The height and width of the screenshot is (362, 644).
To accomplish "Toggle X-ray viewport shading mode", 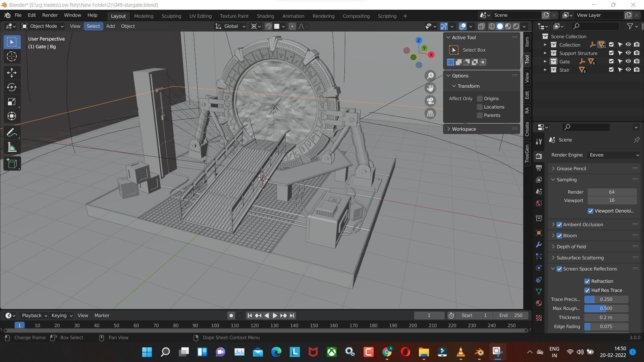I will [481, 26].
